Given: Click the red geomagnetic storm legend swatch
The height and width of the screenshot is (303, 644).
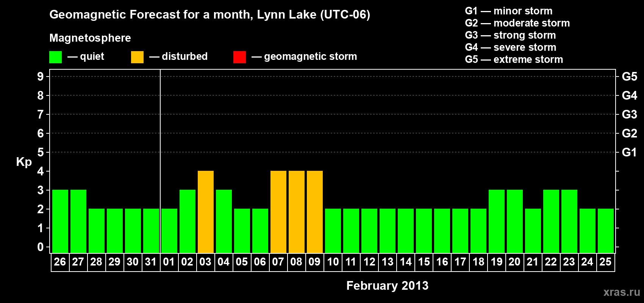Looking at the screenshot, I should [x=239, y=57].
